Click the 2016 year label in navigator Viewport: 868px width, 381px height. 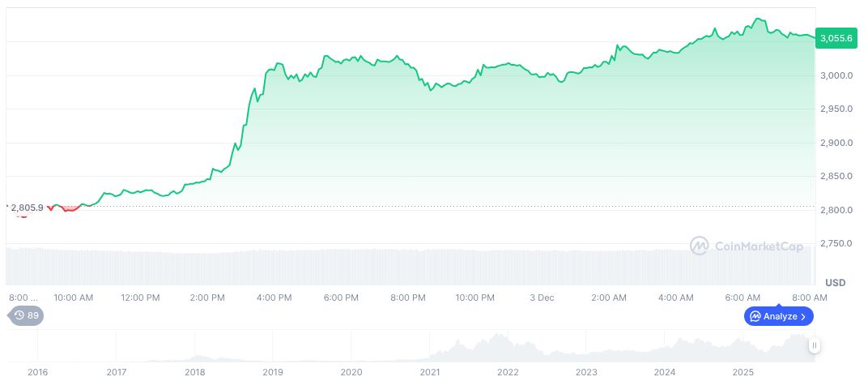[37, 372]
